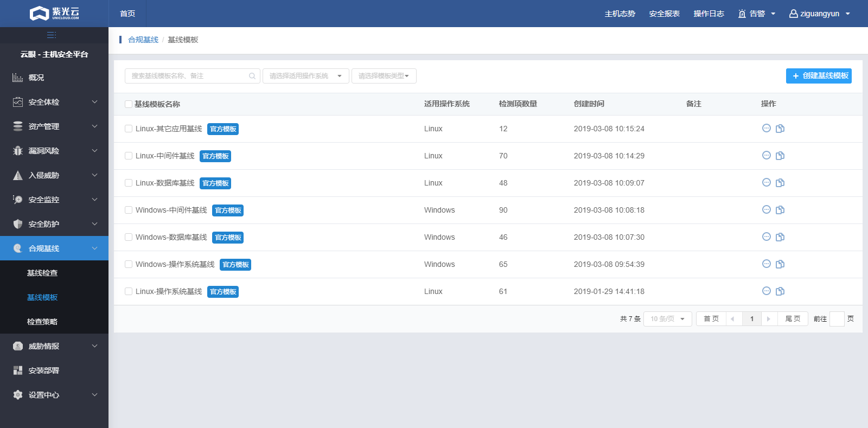The height and width of the screenshot is (428, 868).
Task: Toggle select-all checkbox in table header
Action: [x=129, y=104]
